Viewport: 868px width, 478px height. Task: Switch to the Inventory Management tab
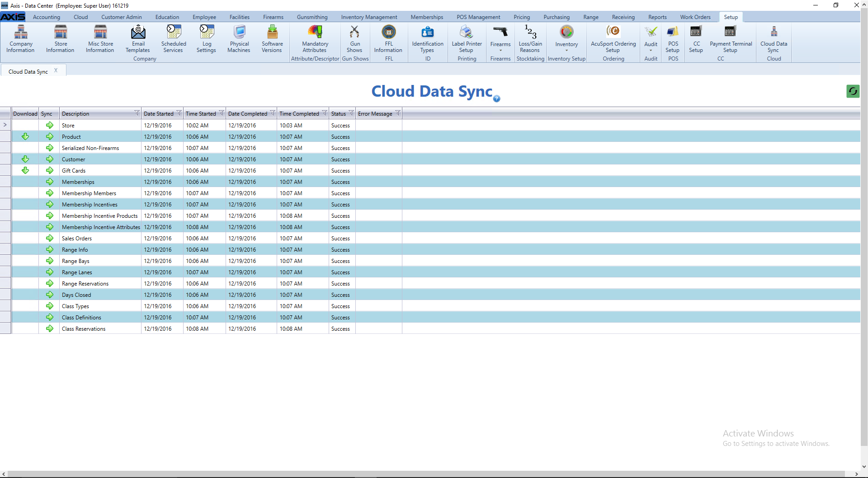tap(369, 17)
